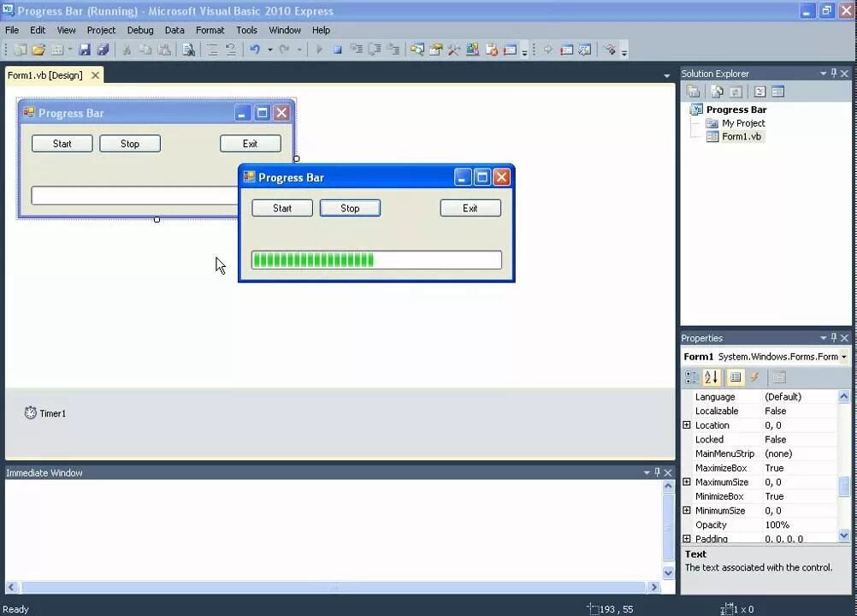The width and height of the screenshot is (857, 616).
Task: Click View Designer icon in Solution Explorer
Action: pyautogui.click(x=778, y=92)
